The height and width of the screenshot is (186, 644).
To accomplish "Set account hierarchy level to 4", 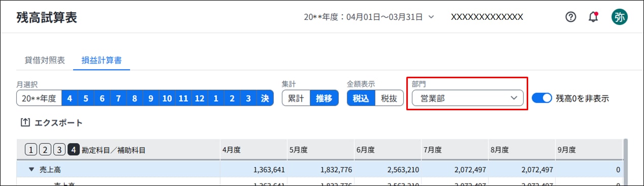I will click(74, 150).
